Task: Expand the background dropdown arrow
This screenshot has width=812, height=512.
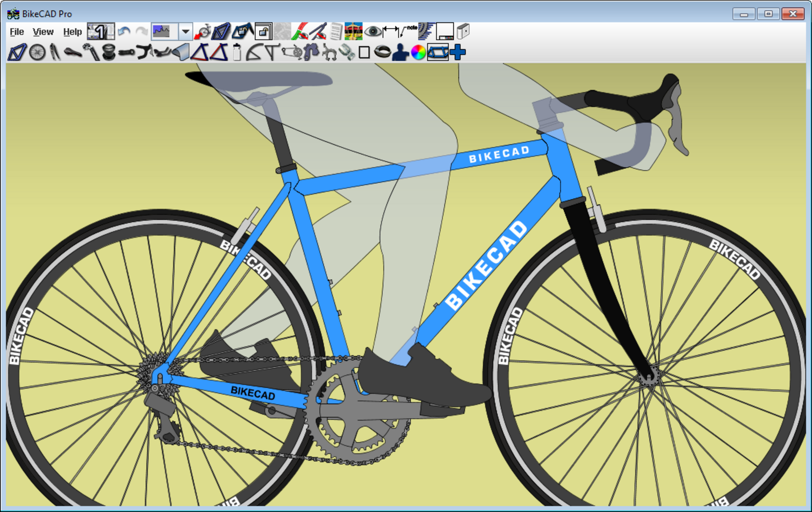Action: pos(185,31)
